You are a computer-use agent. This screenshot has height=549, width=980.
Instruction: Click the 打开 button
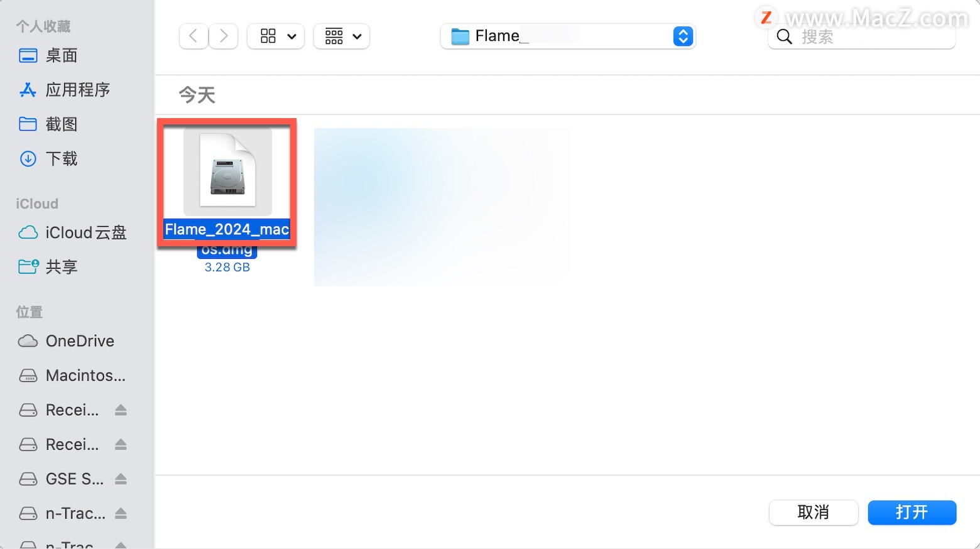[x=912, y=513]
